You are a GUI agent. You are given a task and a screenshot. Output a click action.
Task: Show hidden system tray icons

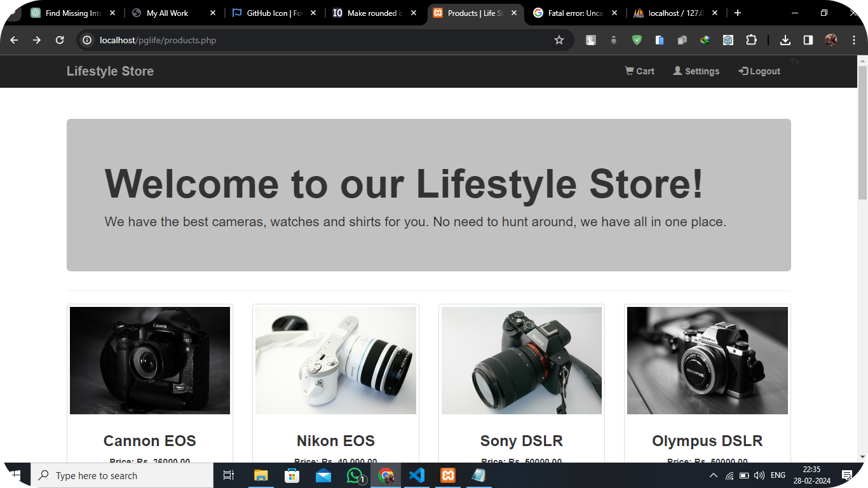713,475
